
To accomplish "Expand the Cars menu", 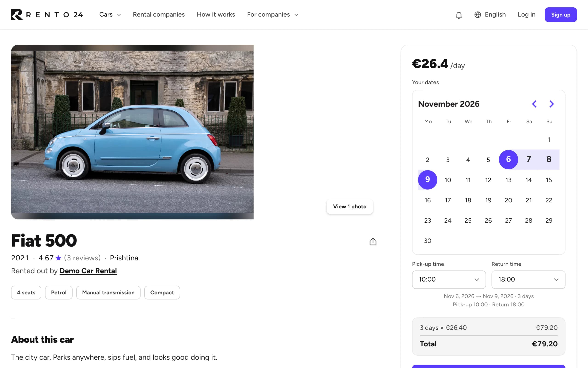I will coord(110,14).
